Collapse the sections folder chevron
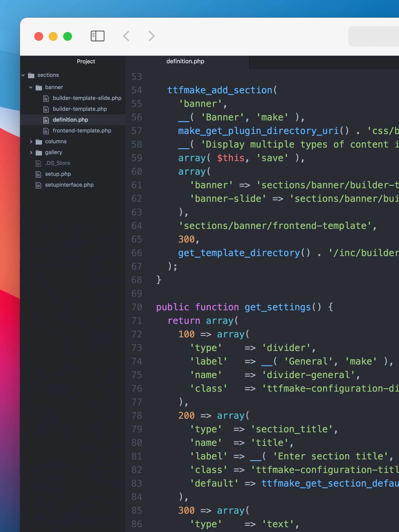Viewport: 399px width, 532px height. tap(23, 75)
